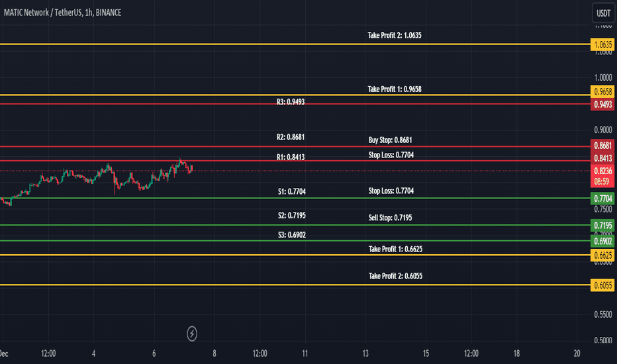
Task: Click the MATIC Network / TetherUS chart title
Action: [63, 13]
